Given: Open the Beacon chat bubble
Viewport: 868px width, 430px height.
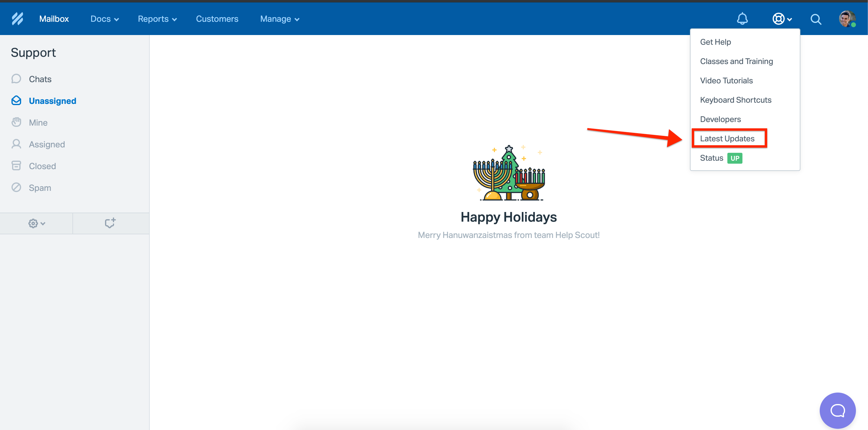Looking at the screenshot, I should [837, 410].
